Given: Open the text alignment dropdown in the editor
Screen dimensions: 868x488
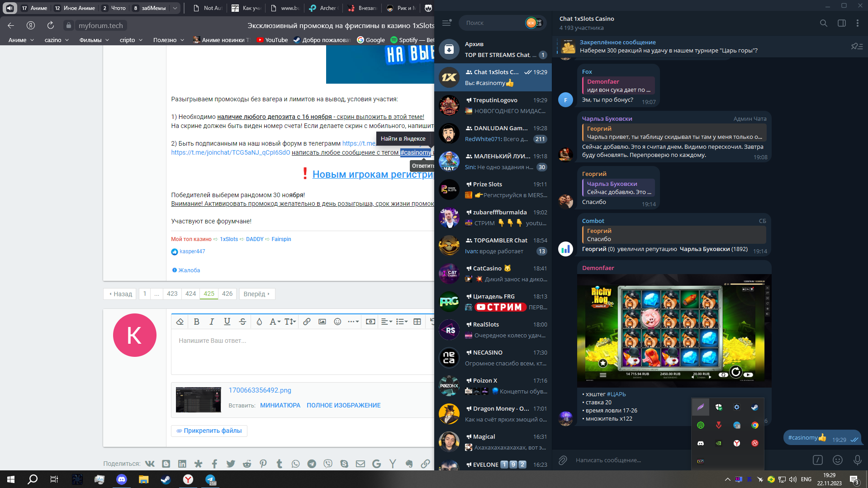Looking at the screenshot, I should click(x=387, y=322).
